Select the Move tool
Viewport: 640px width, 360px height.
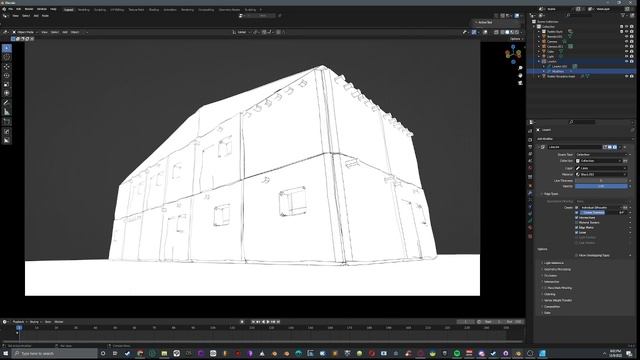[x=7, y=67]
